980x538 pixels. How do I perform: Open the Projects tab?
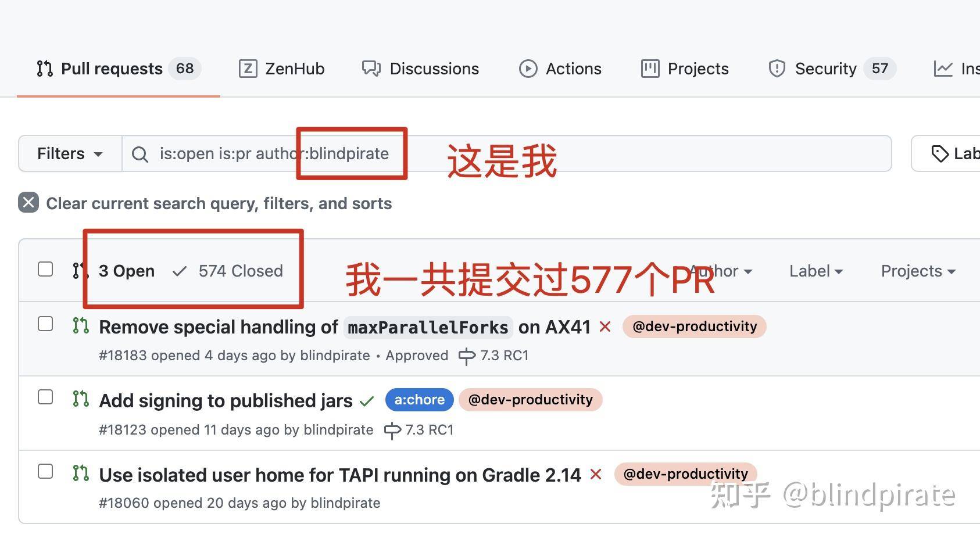click(x=685, y=69)
